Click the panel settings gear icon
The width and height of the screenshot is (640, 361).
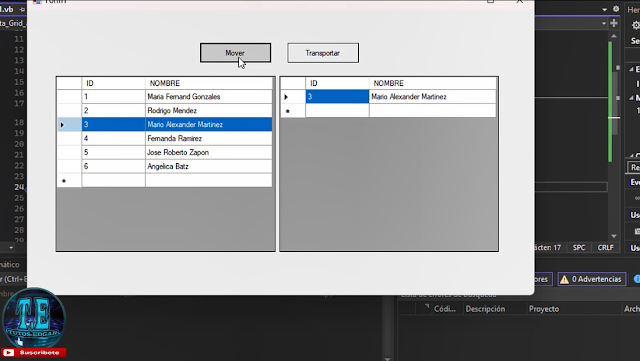(x=616, y=9)
